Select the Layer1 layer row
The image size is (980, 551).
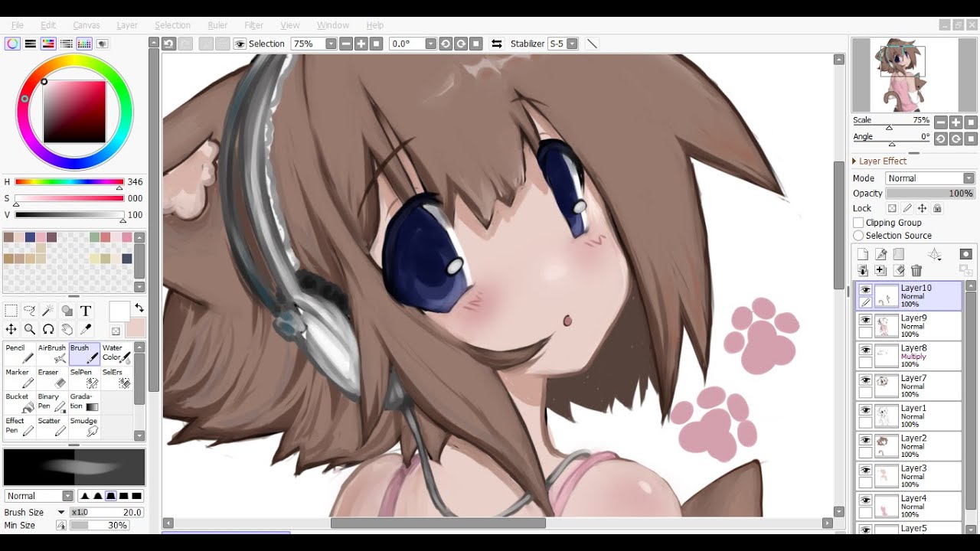908,416
